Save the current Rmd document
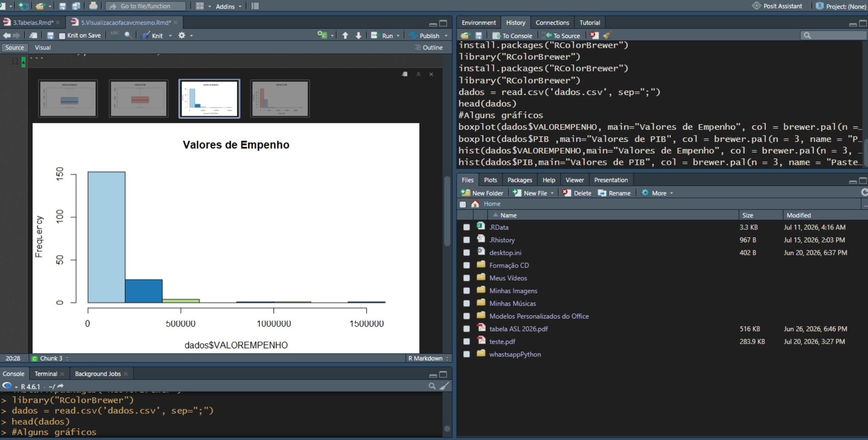 (x=50, y=35)
